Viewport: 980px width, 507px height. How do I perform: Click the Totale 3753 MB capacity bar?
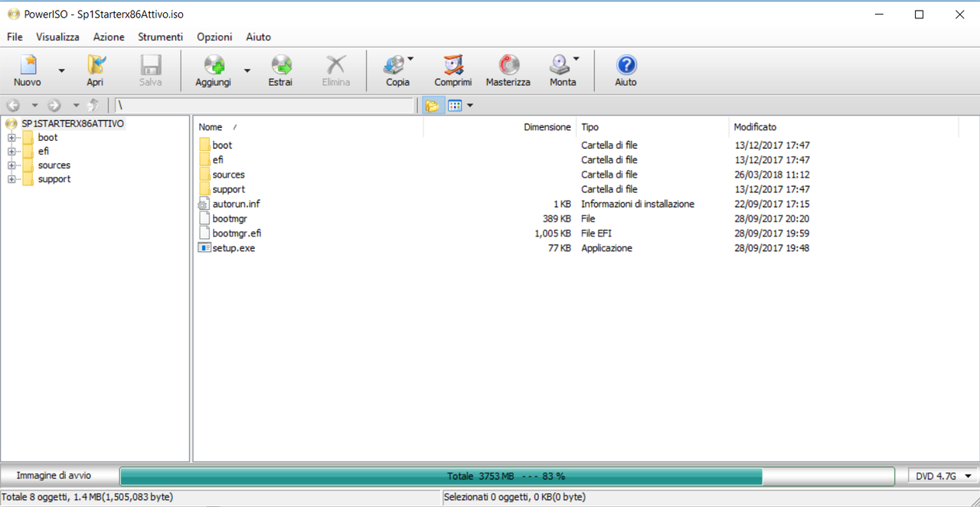coord(507,476)
